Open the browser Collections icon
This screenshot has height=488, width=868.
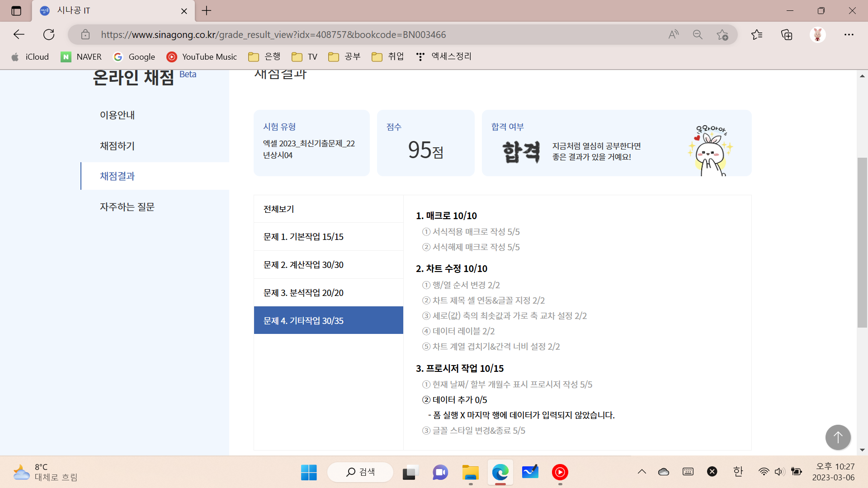[x=787, y=34]
